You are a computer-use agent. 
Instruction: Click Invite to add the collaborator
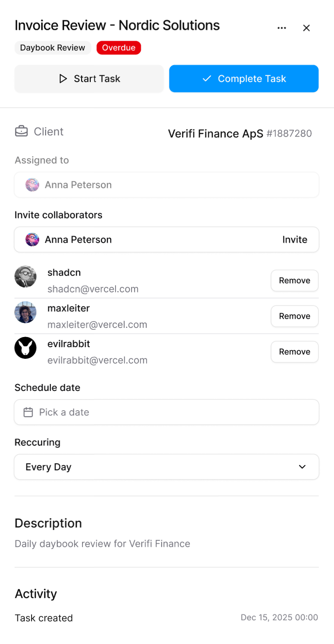click(x=295, y=240)
